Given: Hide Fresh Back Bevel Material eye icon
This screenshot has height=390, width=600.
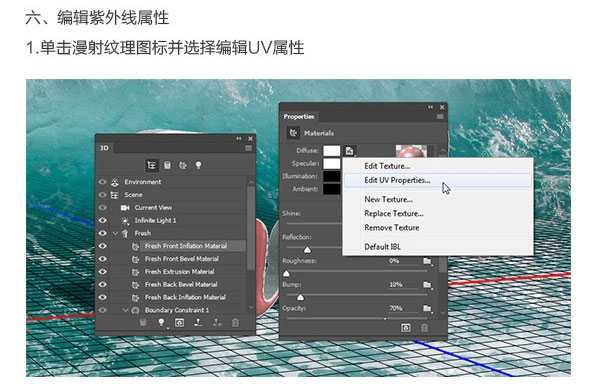Looking at the screenshot, I should (x=103, y=284).
